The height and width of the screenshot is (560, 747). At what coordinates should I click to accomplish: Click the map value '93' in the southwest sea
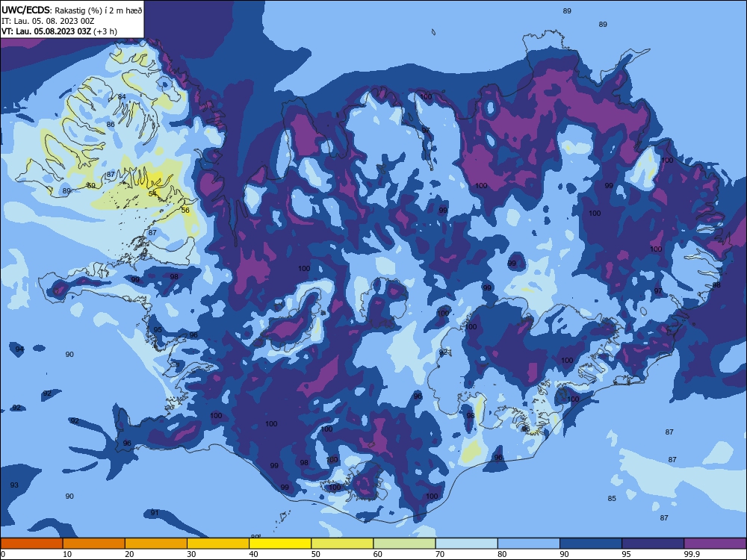(x=14, y=485)
